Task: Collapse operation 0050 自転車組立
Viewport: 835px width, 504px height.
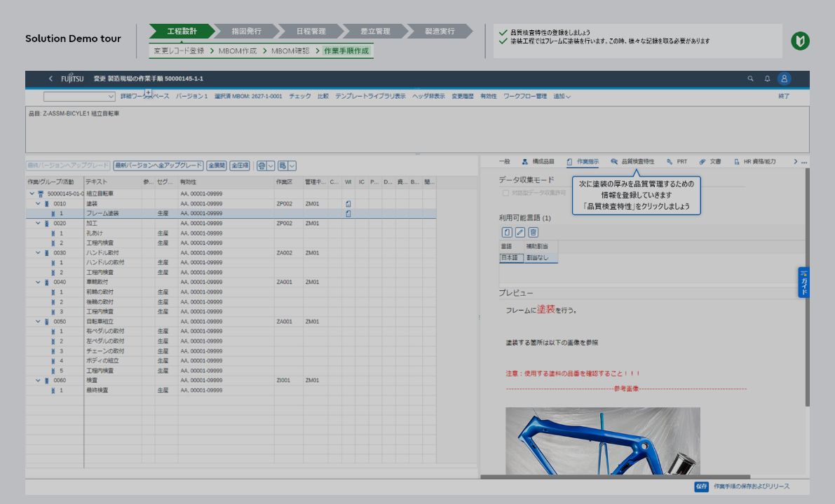Action: tap(38, 322)
